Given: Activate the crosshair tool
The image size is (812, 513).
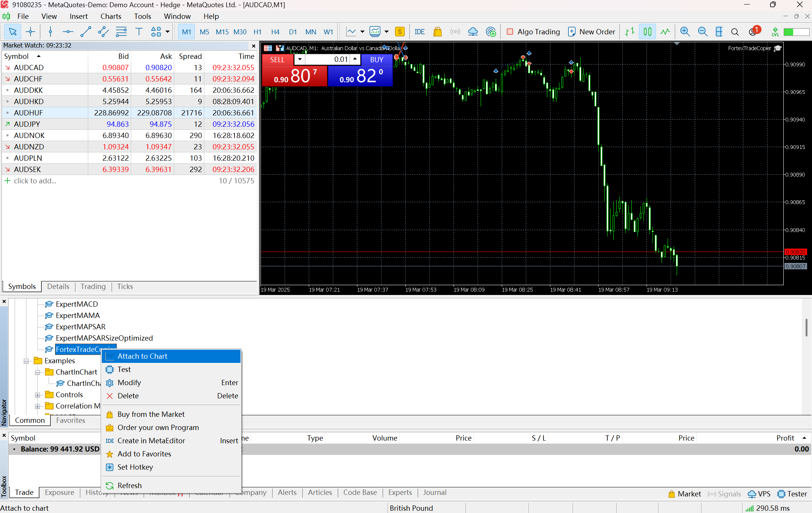Looking at the screenshot, I should (31, 32).
